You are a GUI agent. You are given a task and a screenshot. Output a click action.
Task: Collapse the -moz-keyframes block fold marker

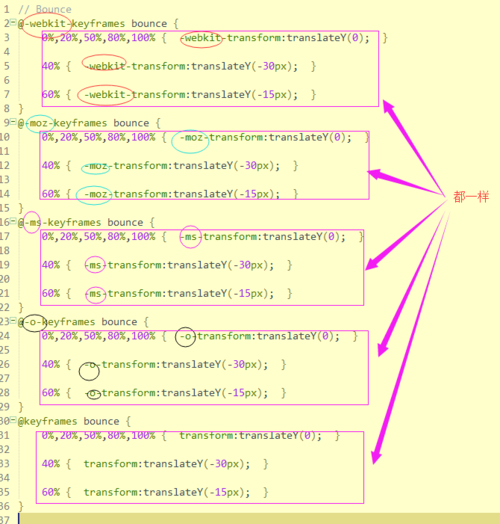(13, 122)
